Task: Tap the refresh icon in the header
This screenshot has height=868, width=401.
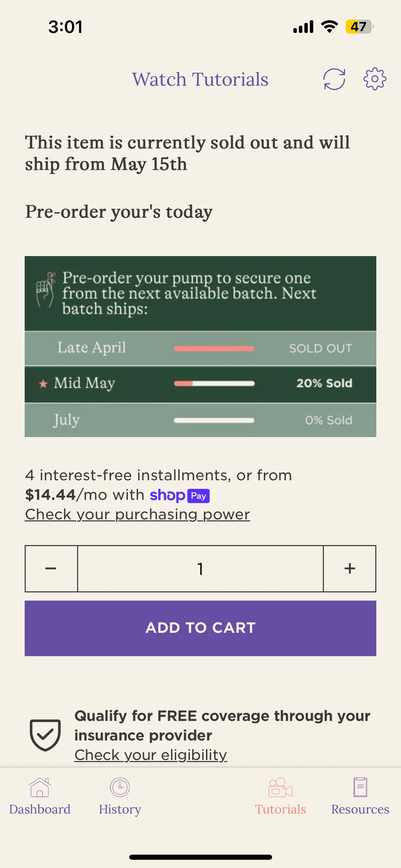Action: coord(334,79)
